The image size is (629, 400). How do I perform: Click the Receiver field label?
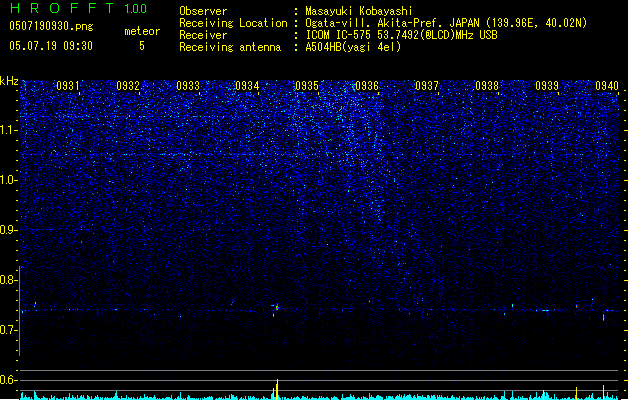203,35
